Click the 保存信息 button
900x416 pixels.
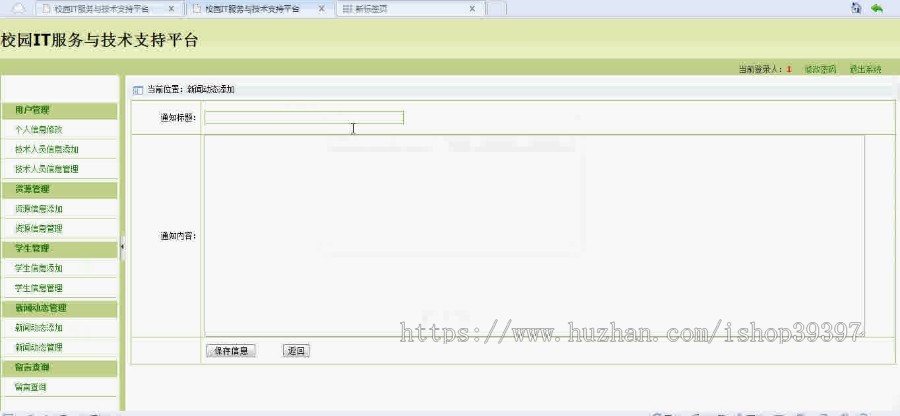(231, 351)
